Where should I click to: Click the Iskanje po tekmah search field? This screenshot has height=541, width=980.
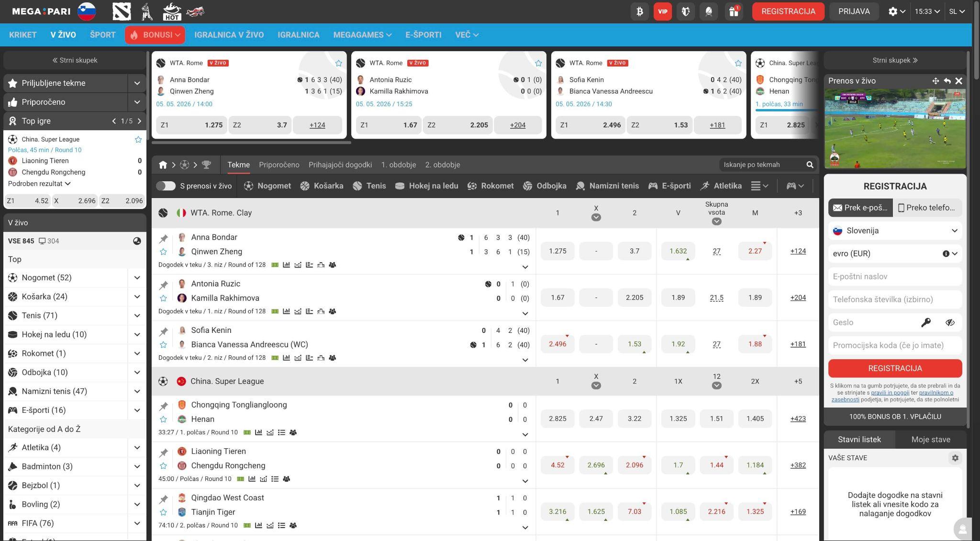coord(762,165)
